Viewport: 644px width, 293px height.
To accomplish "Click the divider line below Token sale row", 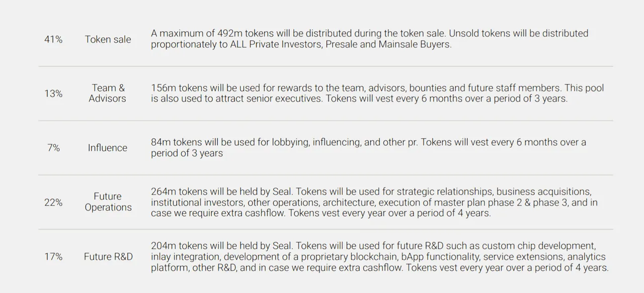I will pyautogui.click(x=326, y=66).
